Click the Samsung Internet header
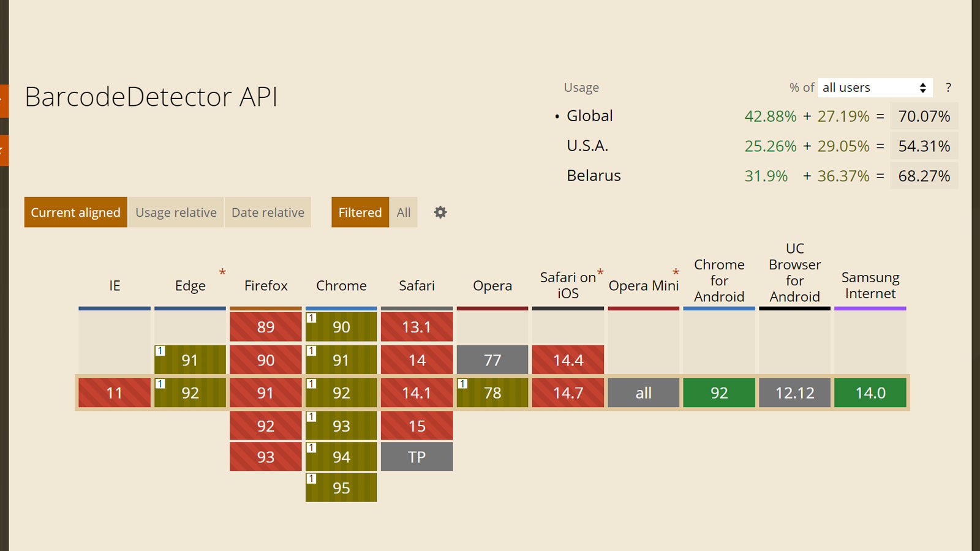 (x=870, y=285)
